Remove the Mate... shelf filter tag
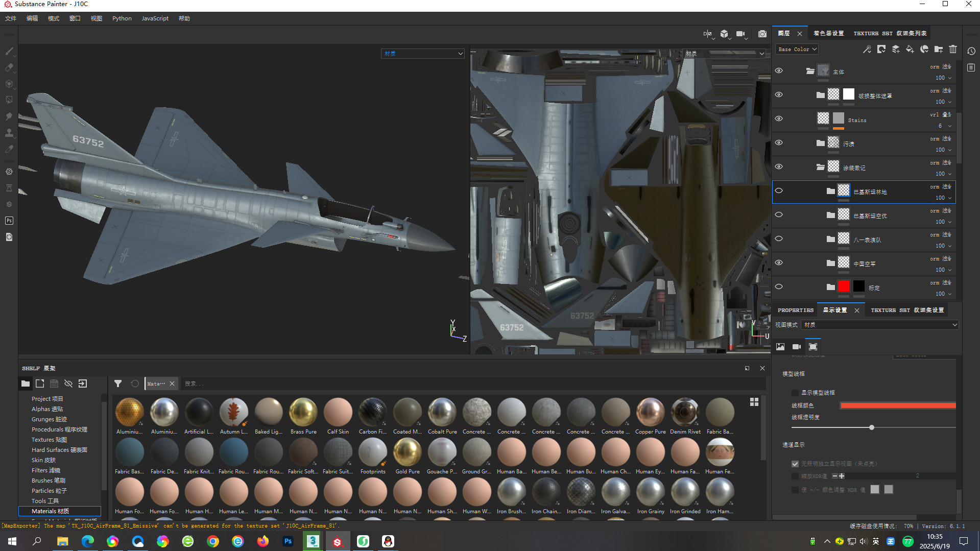The image size is (980, 551). (172, 384)
